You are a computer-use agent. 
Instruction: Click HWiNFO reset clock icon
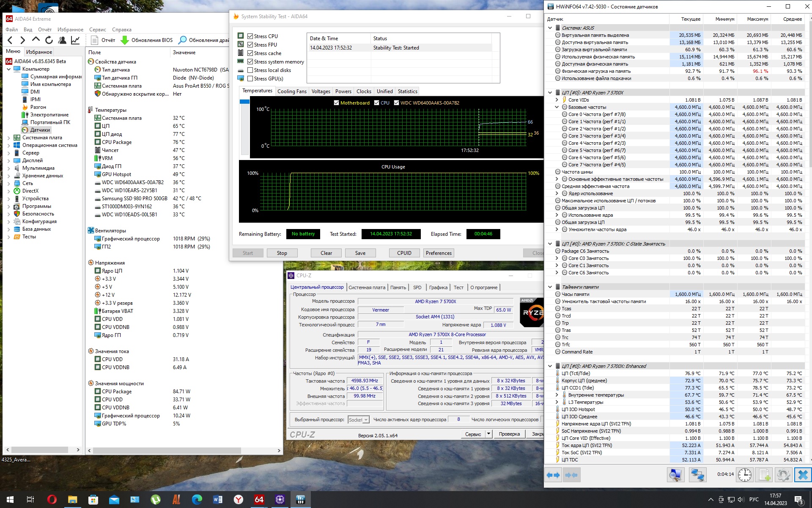[x=744, y=475]
